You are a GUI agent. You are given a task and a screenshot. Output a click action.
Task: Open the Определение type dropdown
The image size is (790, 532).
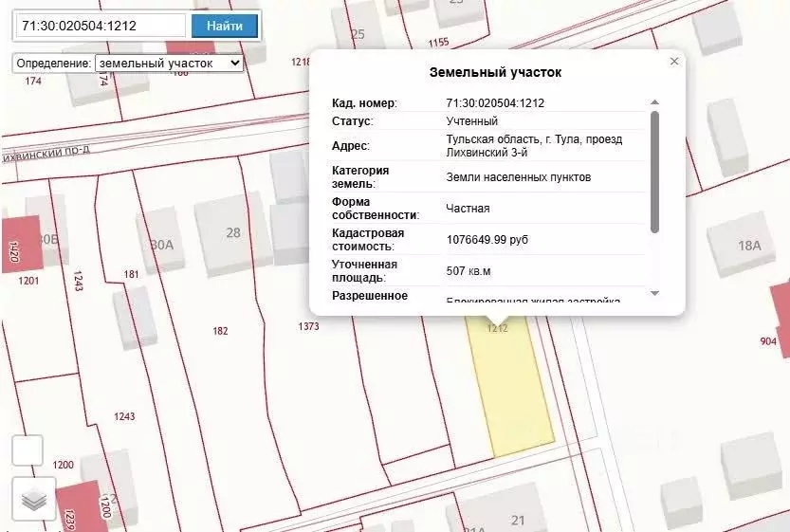pyautogui.click(x=169, y=64)
